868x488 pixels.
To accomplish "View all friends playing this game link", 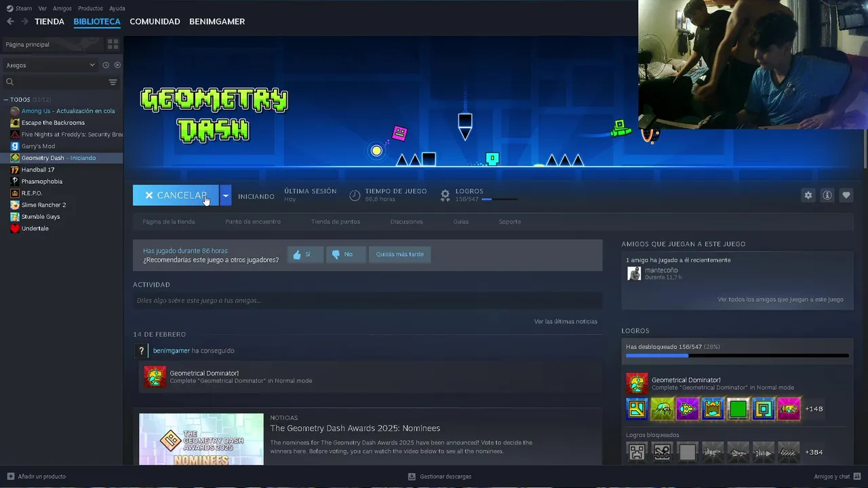I will pos(781,299).
